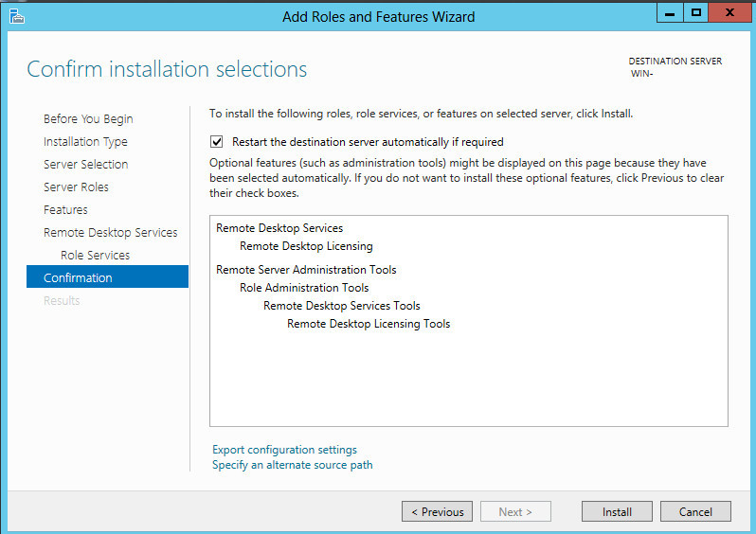Viewport: 756px width, 534px height.
Task: Select Remote Desktop Licensing entry
Action: click(x=306, y=246)
